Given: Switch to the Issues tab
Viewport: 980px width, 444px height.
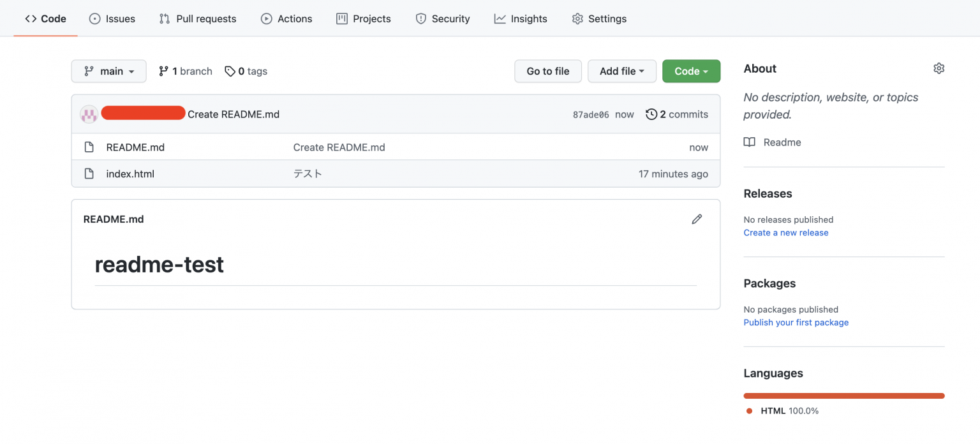Looking at the screenshot, I should 112,18.
